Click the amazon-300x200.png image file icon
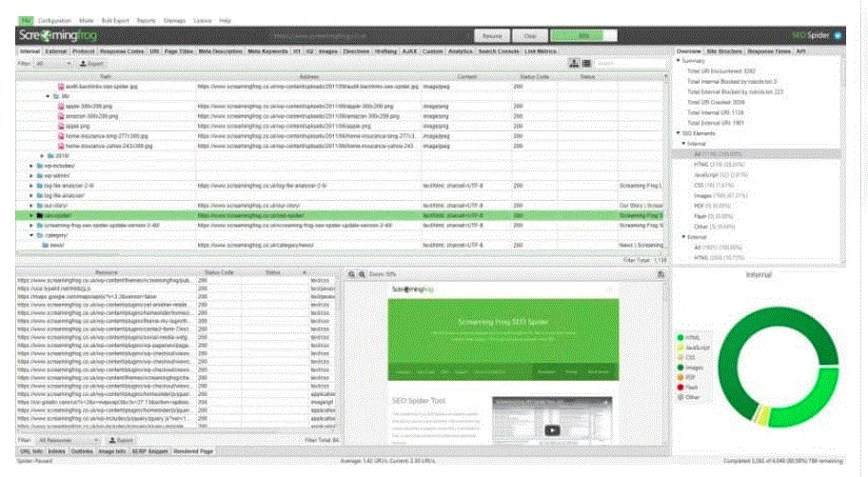 (x=62, y=116)
